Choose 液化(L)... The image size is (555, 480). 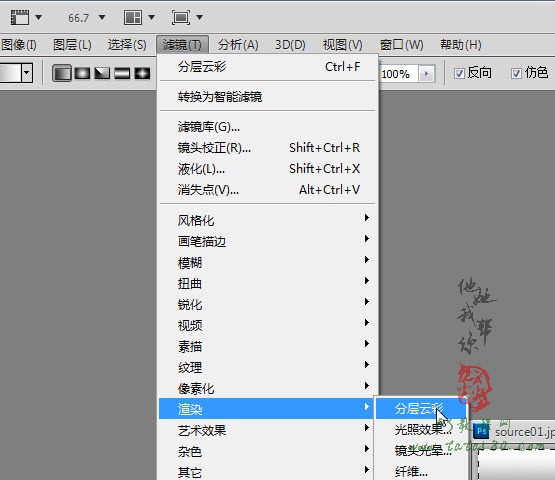pos(268,168)
